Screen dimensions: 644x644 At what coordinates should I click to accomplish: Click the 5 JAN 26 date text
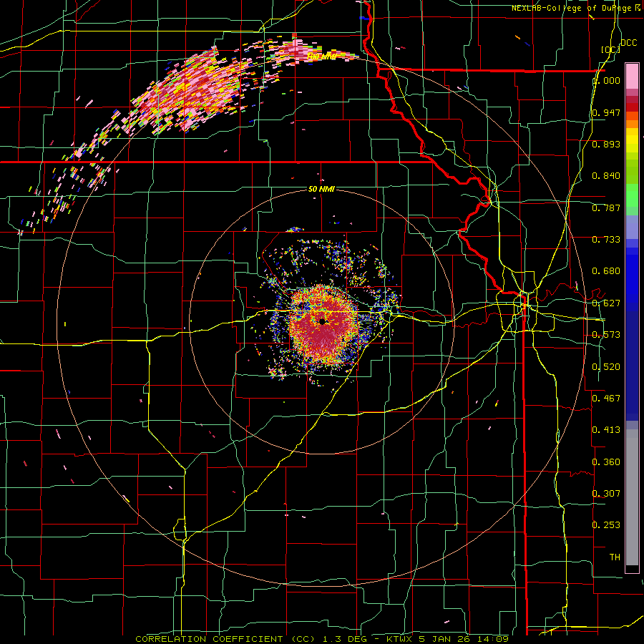tap(445, 639)
